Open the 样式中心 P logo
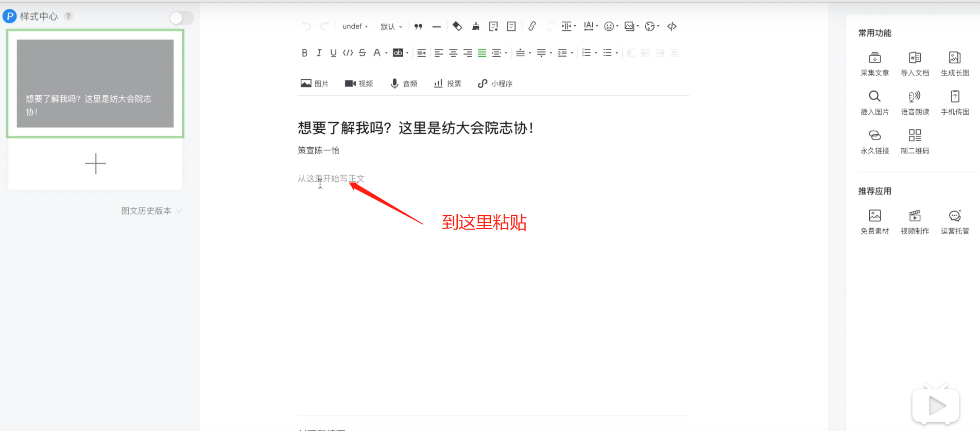Screen dimensions: 980x431 coord(10,16)
